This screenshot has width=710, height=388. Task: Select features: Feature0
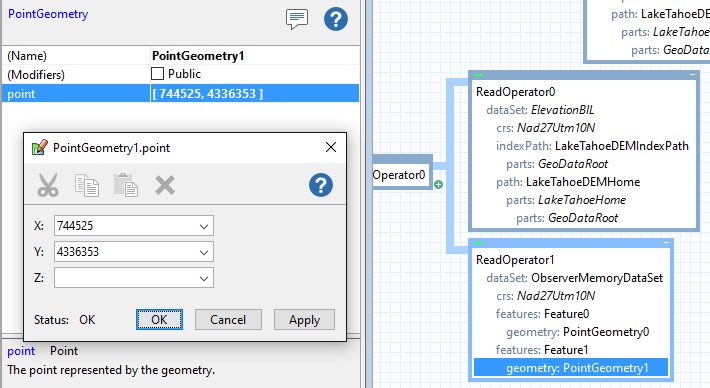(542, 314)
